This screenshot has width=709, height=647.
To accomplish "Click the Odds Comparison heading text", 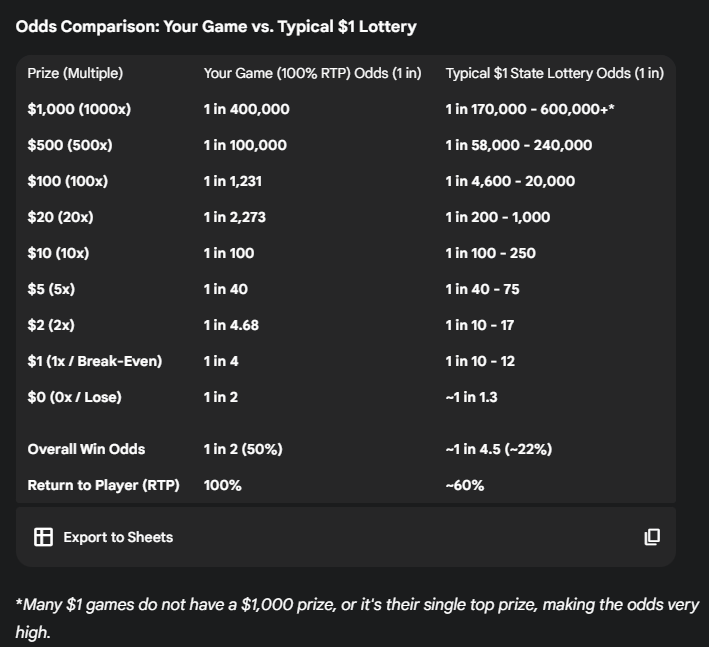I will point(216,26).
